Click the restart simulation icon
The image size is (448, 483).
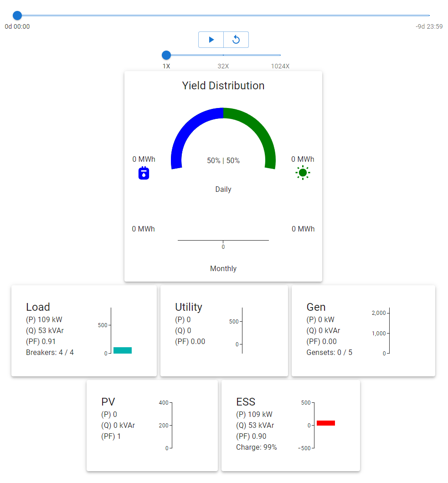click(236, 40)
